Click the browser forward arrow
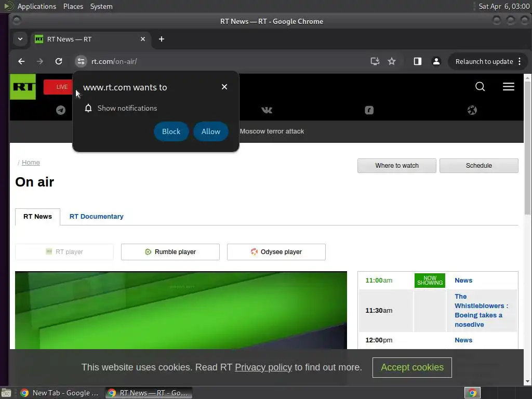The width and height of the screenshot is (532, 399). (x=39, y=61)
